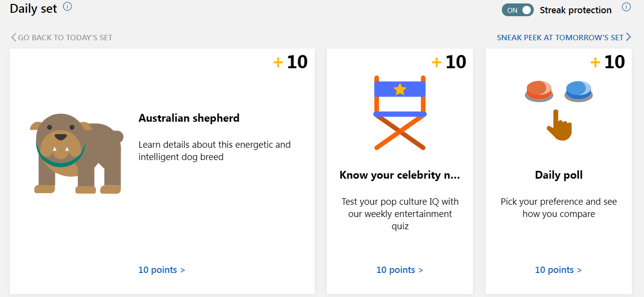The width and height of the screenshot is (644, 297).
Task: Toggle Streak protection off
Action: pos(518,9)
